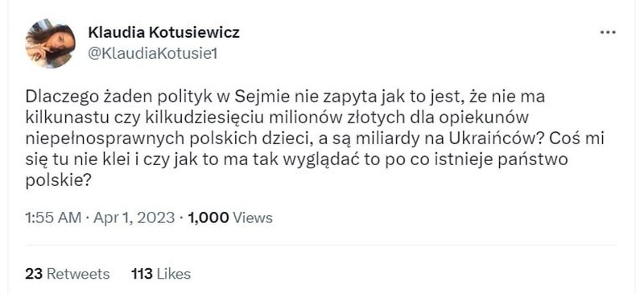This screenshot has height=294, width=644.
Task: Click the word Views after 1,000
Action: (x=253, y=218)
